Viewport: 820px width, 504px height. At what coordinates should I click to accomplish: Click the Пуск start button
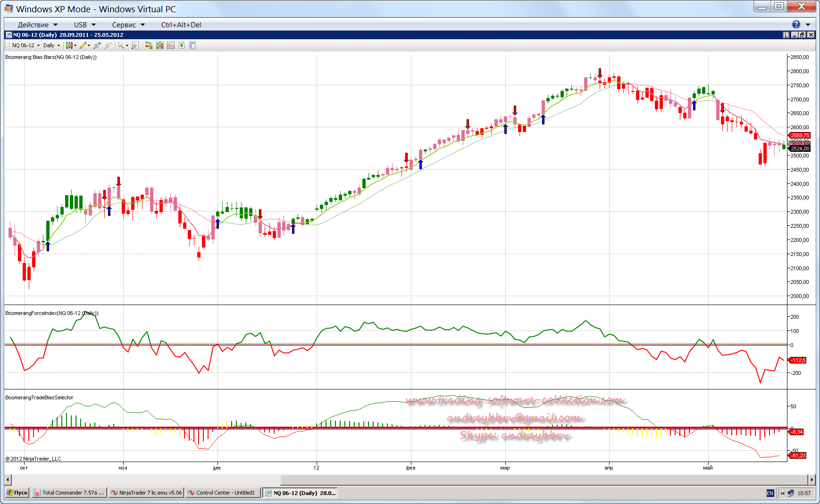point(17,493)
